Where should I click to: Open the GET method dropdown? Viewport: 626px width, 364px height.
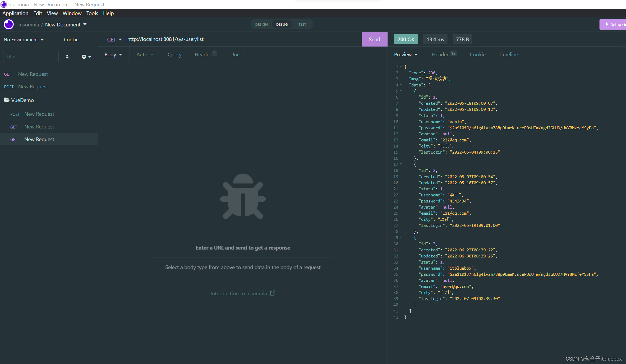(114, 39)
